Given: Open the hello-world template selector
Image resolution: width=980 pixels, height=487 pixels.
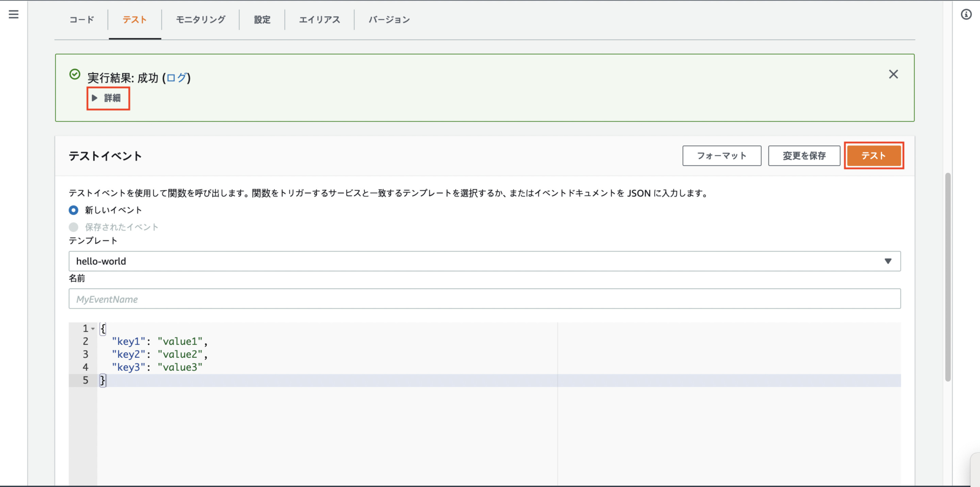Looking at the screenshot, I should (483, 261).
